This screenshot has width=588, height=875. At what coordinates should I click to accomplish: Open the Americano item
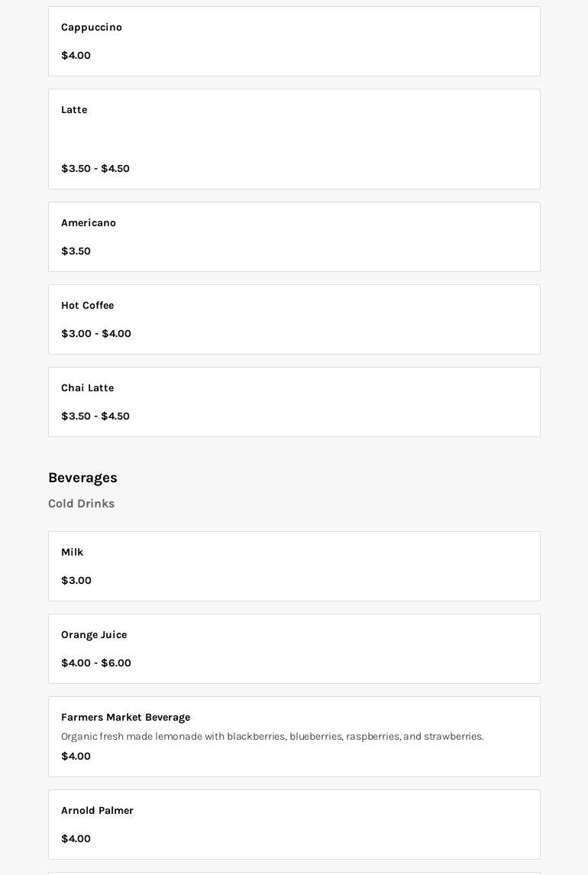pos(89,223)
